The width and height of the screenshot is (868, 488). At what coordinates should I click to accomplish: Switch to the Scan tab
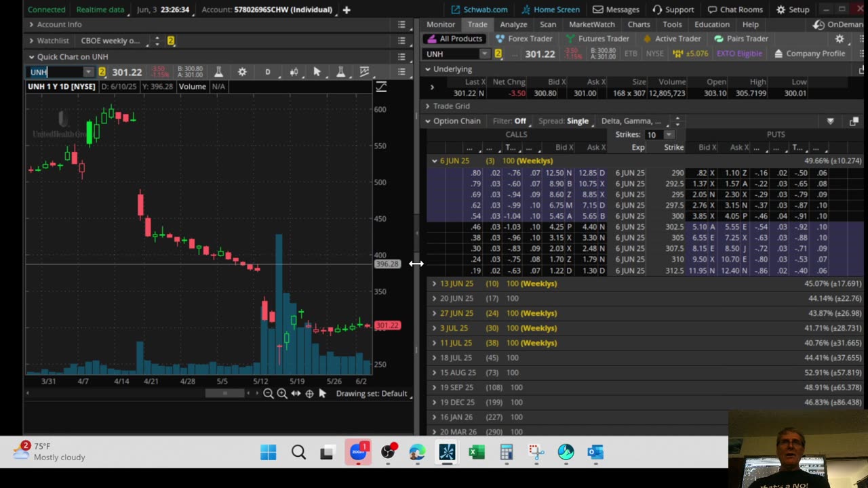548,24
